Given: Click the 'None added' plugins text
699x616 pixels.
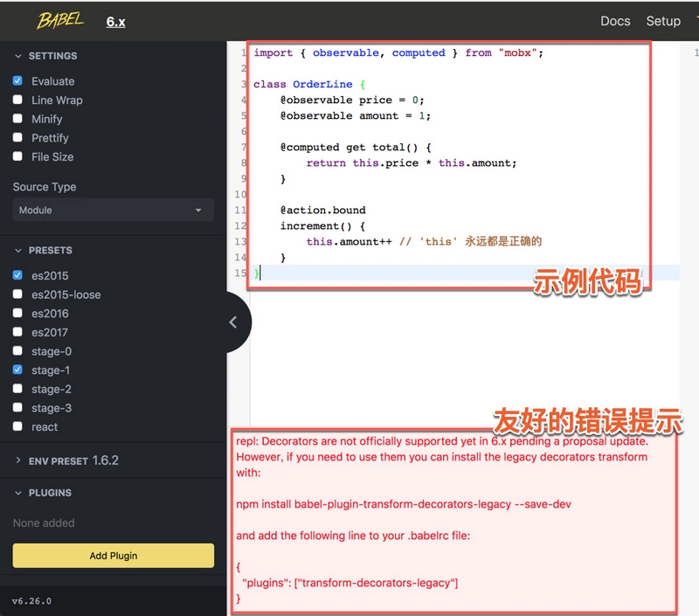Looking at the screenshot, I should pos(44,523).
